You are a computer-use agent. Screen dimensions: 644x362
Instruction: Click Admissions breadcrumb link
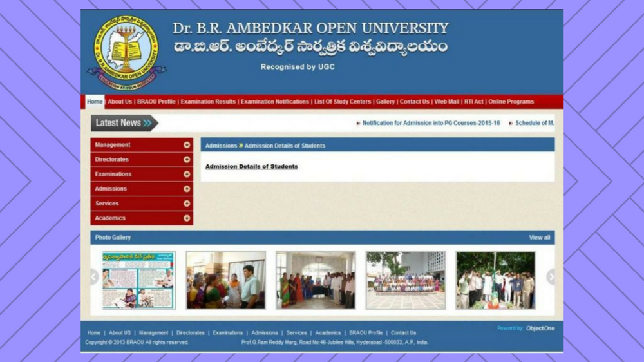221,146
